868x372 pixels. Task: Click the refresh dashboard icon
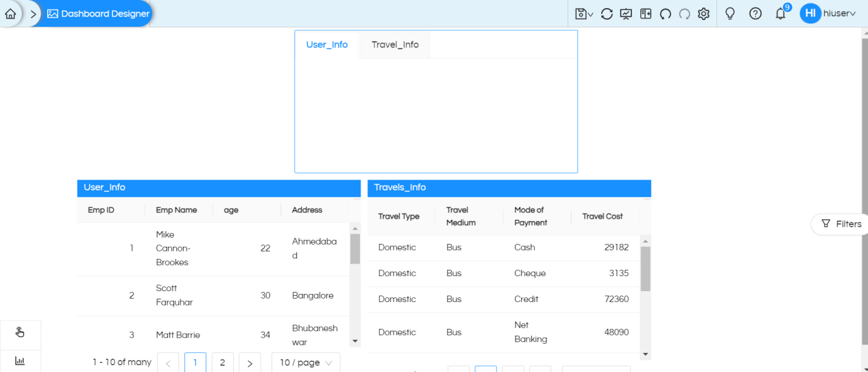point(607,14)
